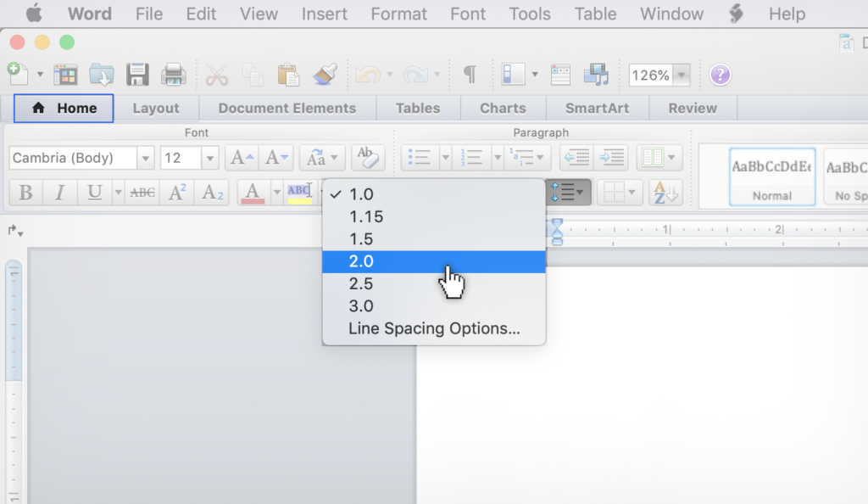
Task: Open the zoom percentage dropdown
Action: [x=682, y=75]
